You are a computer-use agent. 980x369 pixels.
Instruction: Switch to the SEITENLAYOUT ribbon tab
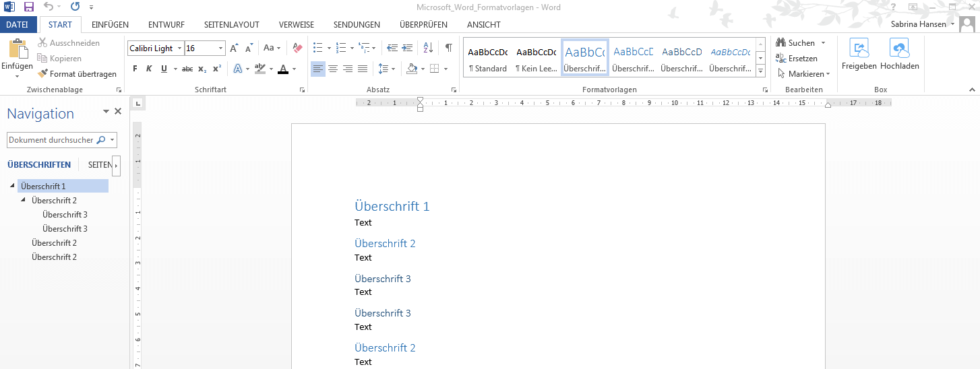[x=232, y=24]
